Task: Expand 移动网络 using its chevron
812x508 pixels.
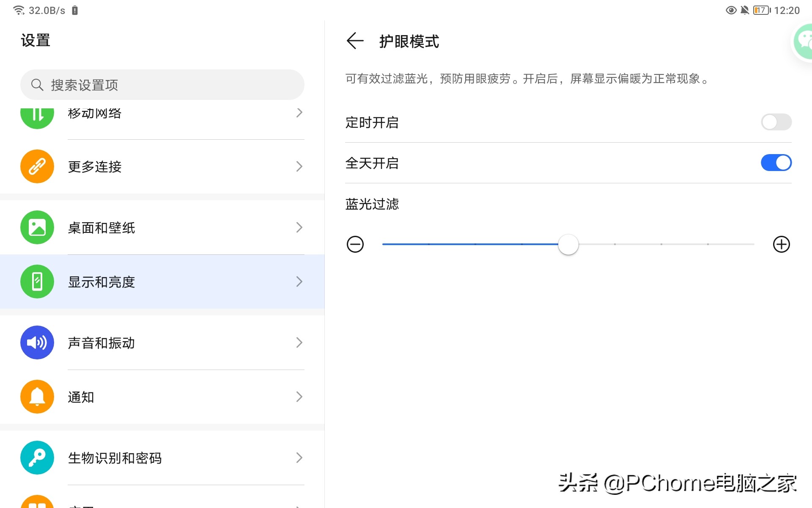Action: (299, 113)
